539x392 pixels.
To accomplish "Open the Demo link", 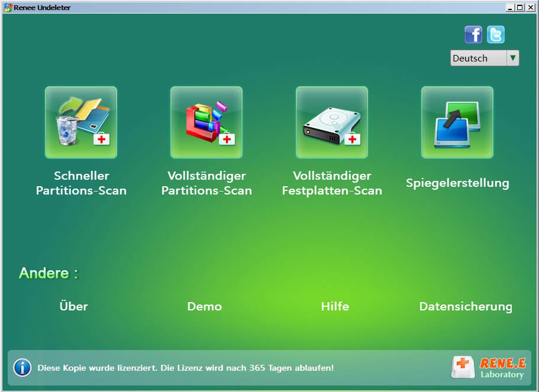I will click(205, 306).
